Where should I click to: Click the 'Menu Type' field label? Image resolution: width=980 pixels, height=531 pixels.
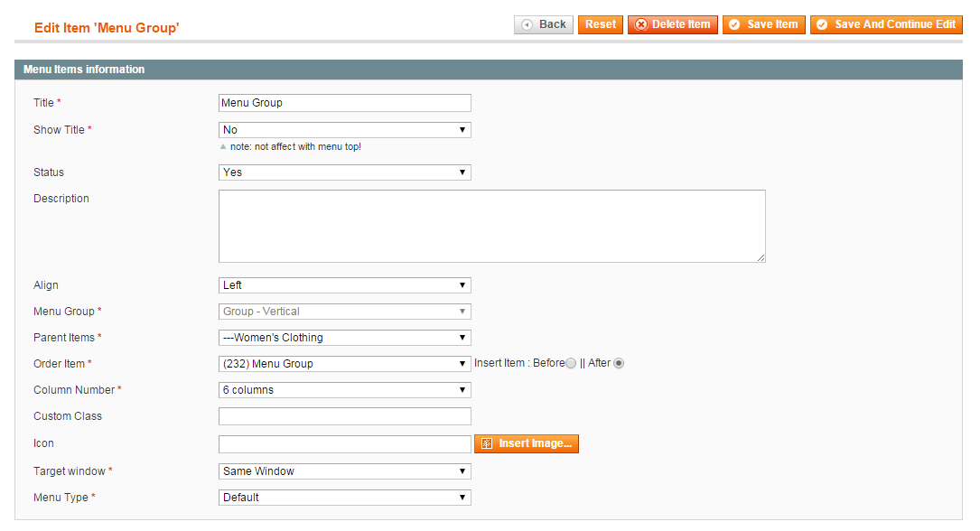61,498
